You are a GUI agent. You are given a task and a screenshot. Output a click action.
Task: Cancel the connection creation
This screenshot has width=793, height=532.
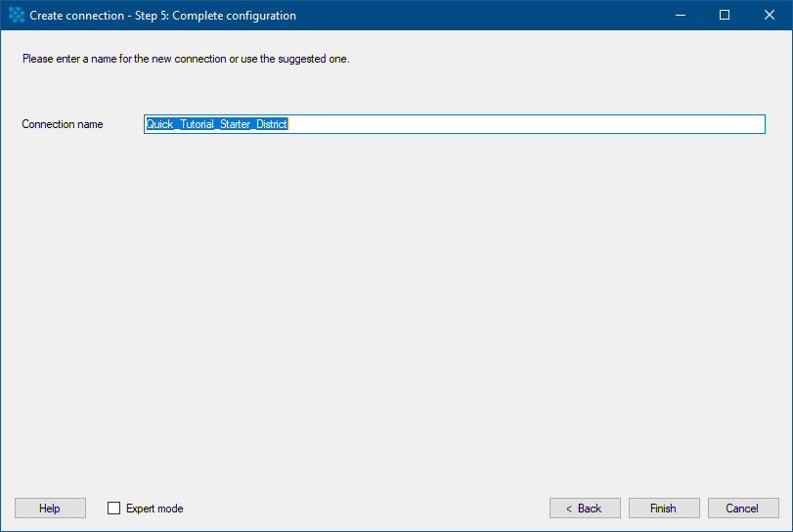[x=742, y=508]
